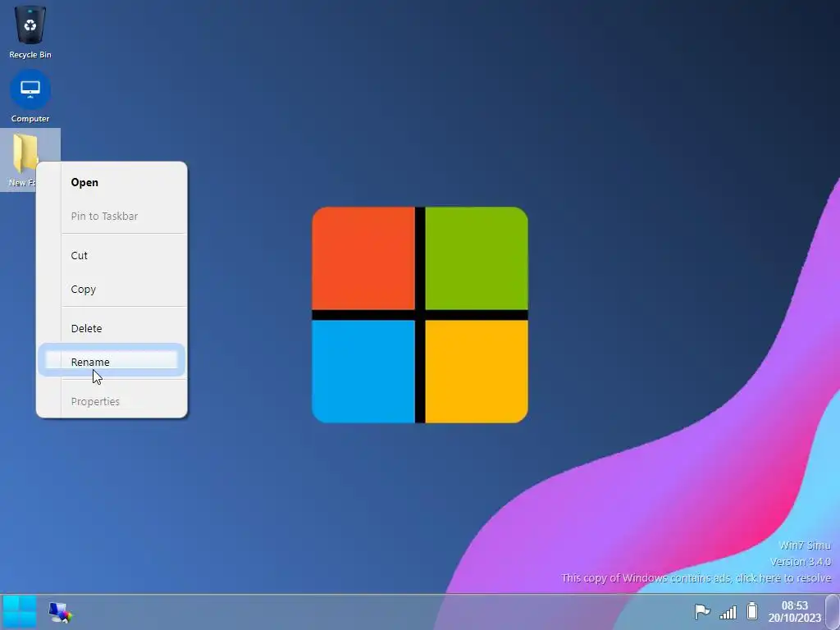Choose Pin to Taskbar in context menu
The image size is (840, 630).
pyautogui.click(x=112, y=216)
